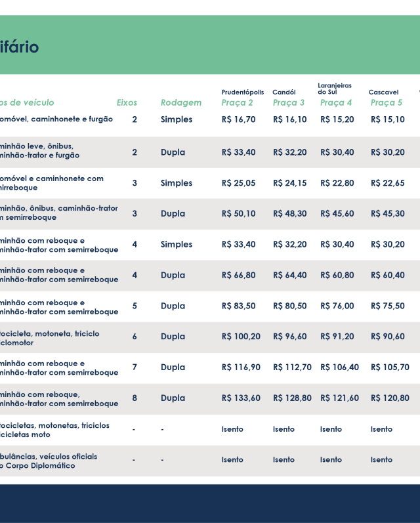
Task: Click the Laranjeiras do Sul Praça 4 header
Action: tap(336, 95)
